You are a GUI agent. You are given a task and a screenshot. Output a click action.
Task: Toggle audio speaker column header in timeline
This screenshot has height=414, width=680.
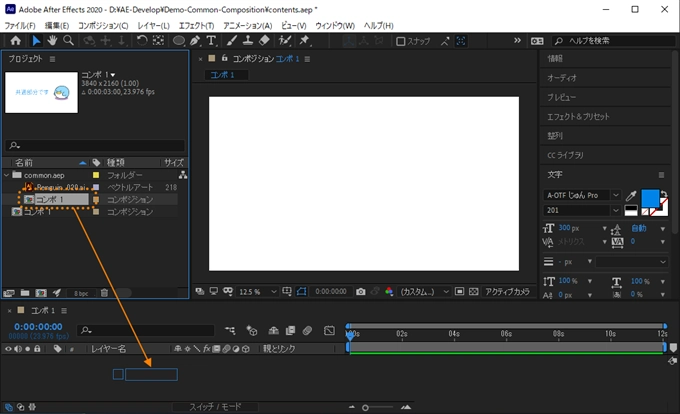tap(18, 349)
